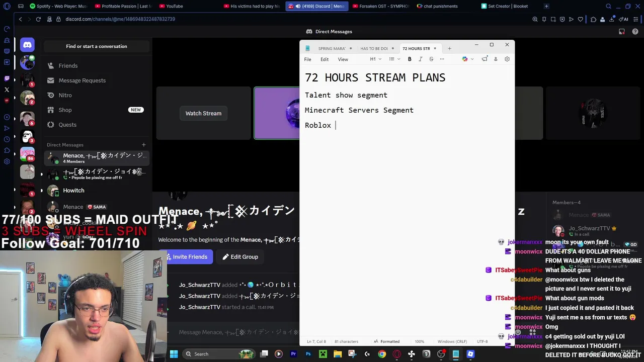Viewport: 644px width, 362px height.
Task: Open the heading H1 style dropdown
Action: (x=376, y=59)
